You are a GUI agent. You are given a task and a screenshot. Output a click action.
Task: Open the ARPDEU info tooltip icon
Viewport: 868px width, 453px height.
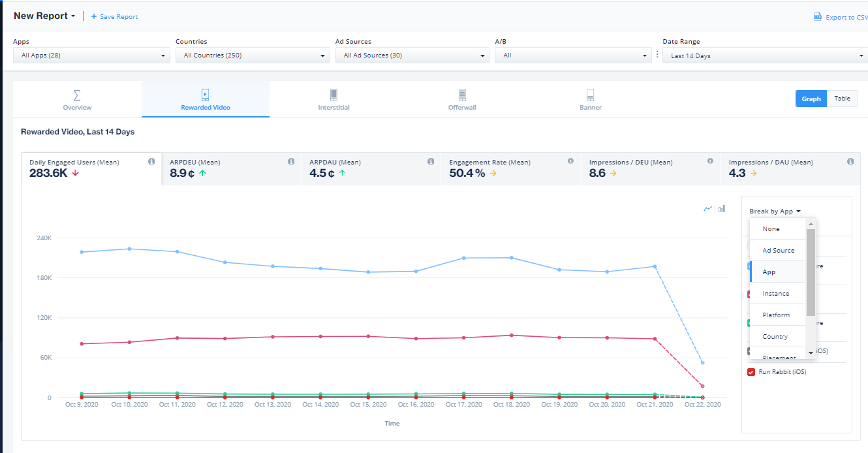[290, 160]
